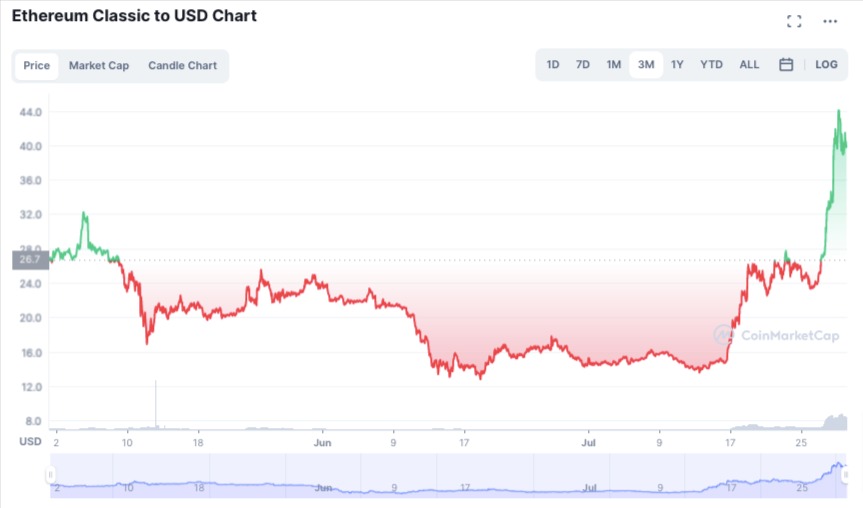This screenshot has width=863, height=508.
Task: Select the 7D time range
Action: pyautogui.click(x=583, y=65)
